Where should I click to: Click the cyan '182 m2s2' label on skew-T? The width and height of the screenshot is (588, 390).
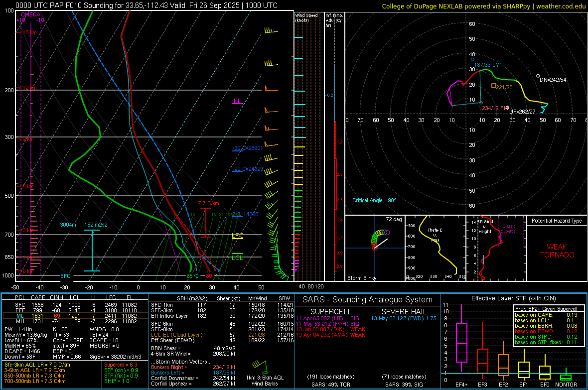pos(96,225)
